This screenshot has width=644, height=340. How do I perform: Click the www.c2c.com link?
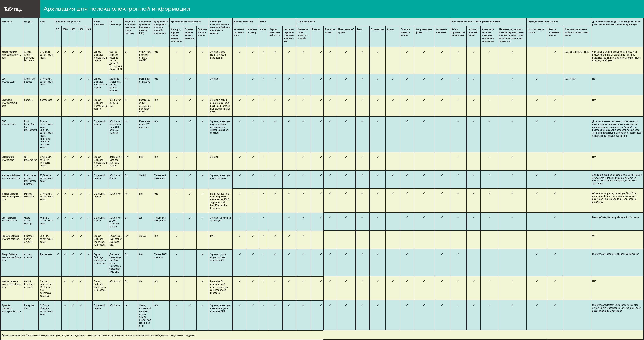coord(8,82)
